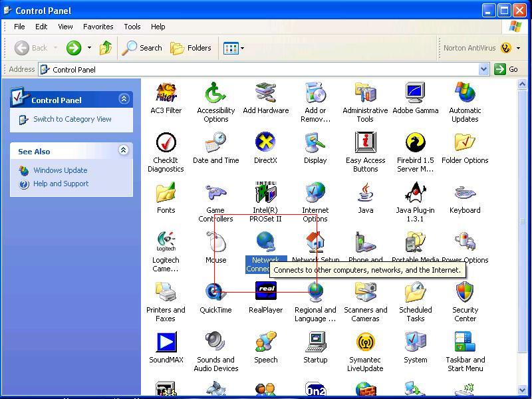Click the Search toolbar button
532x399 pixels.
click(x=142, y=48)
